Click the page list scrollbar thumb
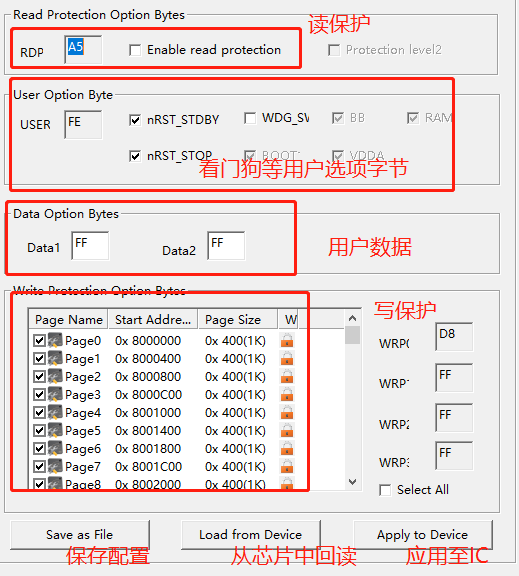Viewport: 519px width, 576px height. point(352,335)
